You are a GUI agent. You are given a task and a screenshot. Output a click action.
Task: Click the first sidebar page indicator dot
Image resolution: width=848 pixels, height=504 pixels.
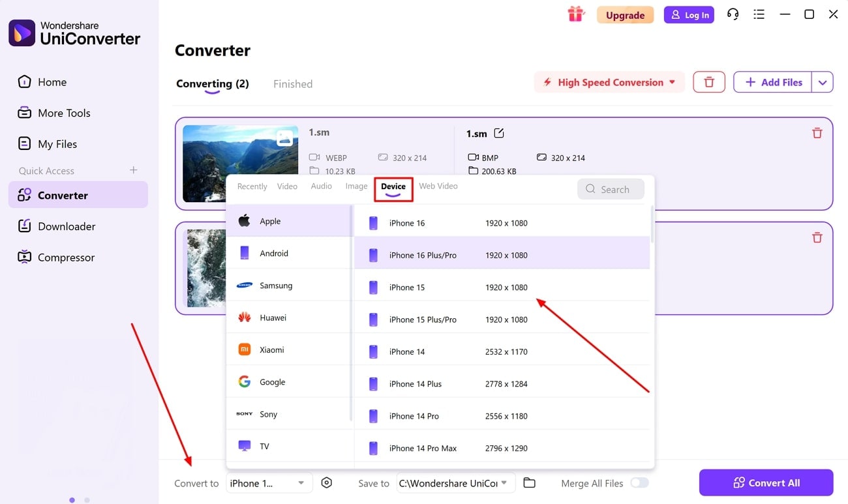click(x=72, y=500)
